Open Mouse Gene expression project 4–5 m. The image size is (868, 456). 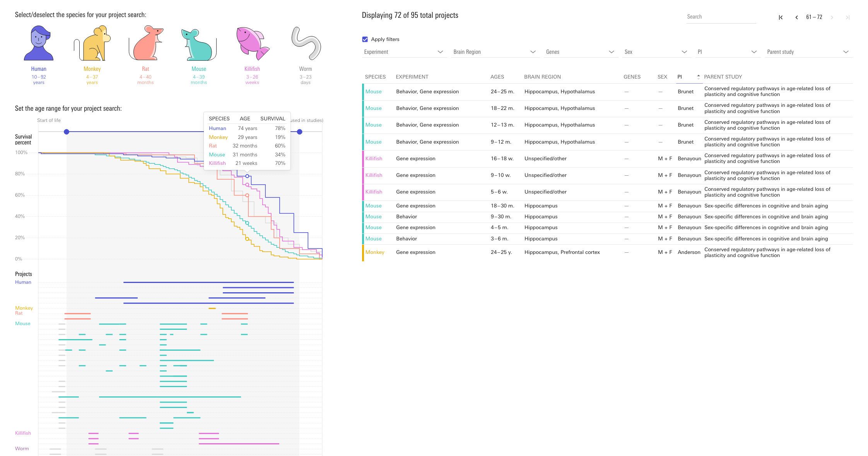coord(607,228)
